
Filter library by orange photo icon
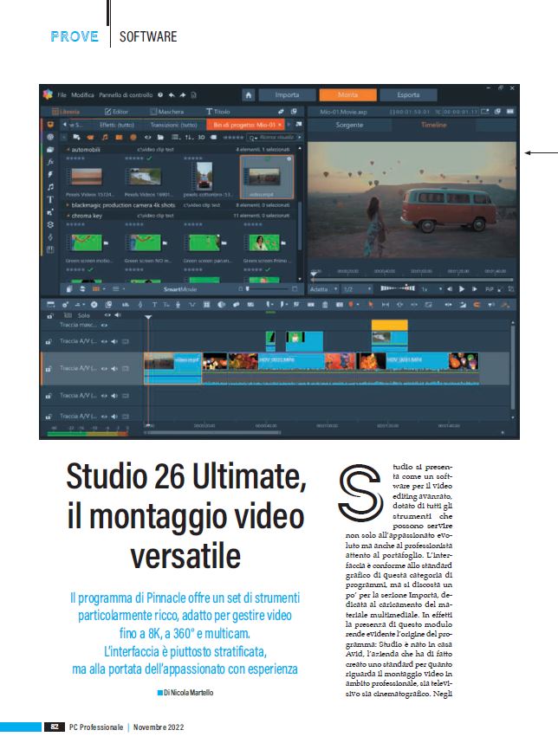click(x=119, y=138)
